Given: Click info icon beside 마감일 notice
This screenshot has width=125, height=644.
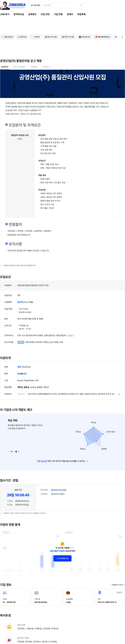Looking at the screenshot, I should point(2,513).
